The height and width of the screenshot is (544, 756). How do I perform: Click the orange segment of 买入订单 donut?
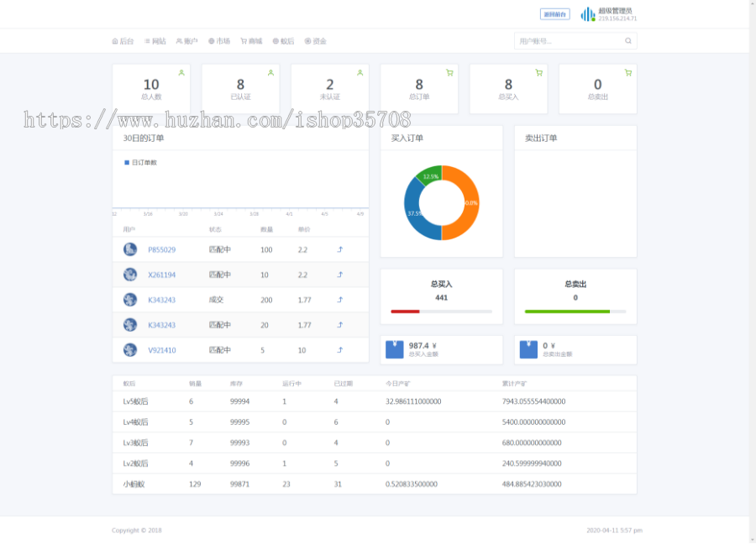465,201
